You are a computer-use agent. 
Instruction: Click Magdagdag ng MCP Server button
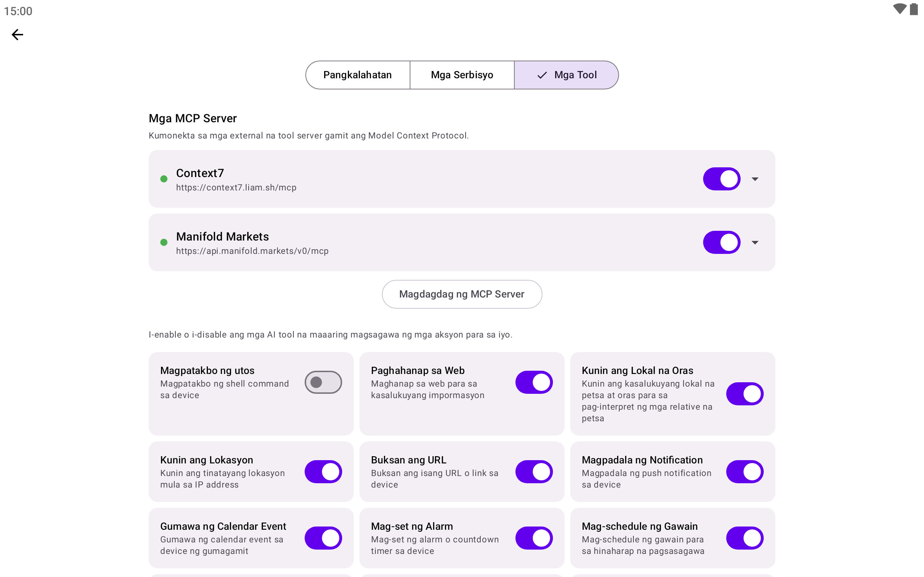click(462, 294)
